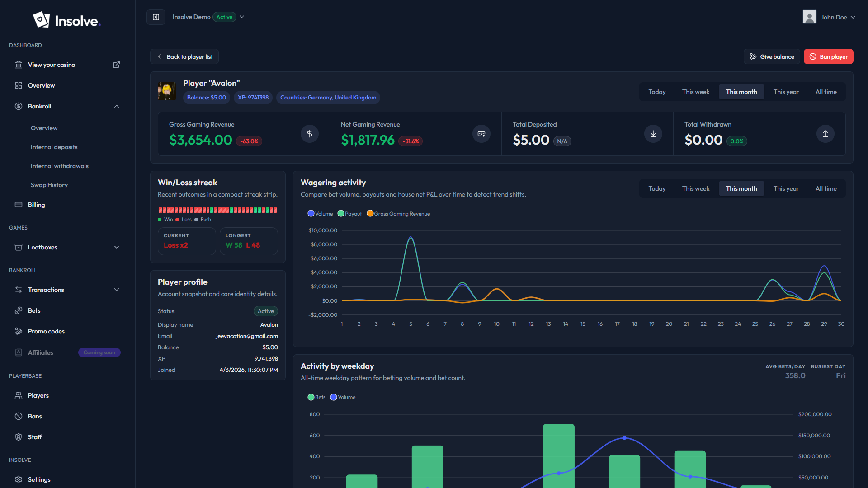Click the Bans circle-slash icon

pyautogui.click(x=19, y=416)
